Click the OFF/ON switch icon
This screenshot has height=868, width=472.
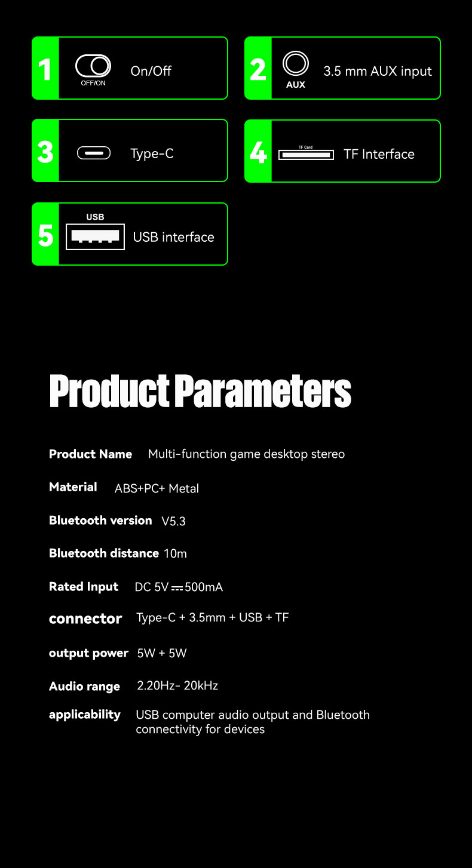click(x=93, y=66)
